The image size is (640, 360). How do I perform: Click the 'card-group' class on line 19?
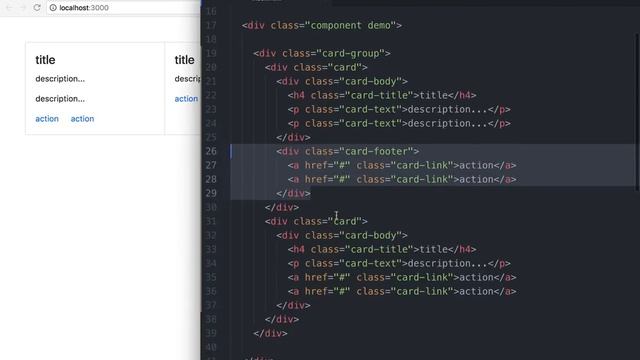point(350,53)
